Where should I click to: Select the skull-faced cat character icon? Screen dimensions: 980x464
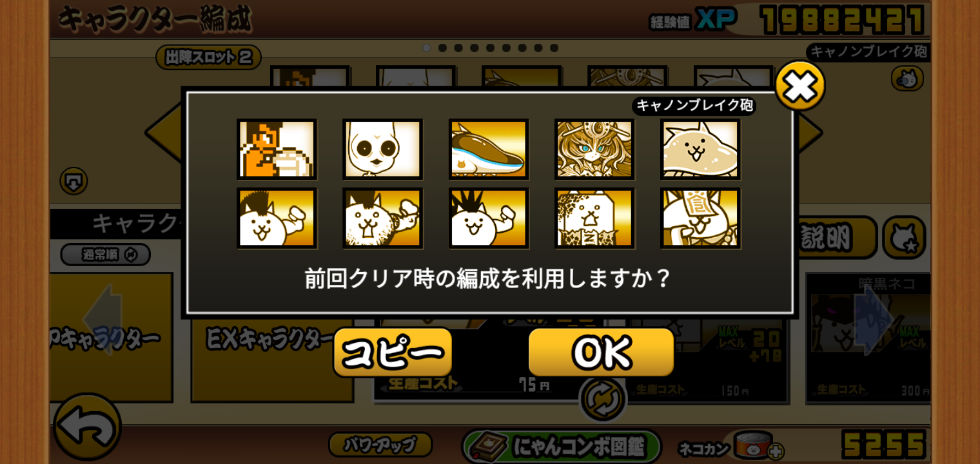click(x=382, y=149)
